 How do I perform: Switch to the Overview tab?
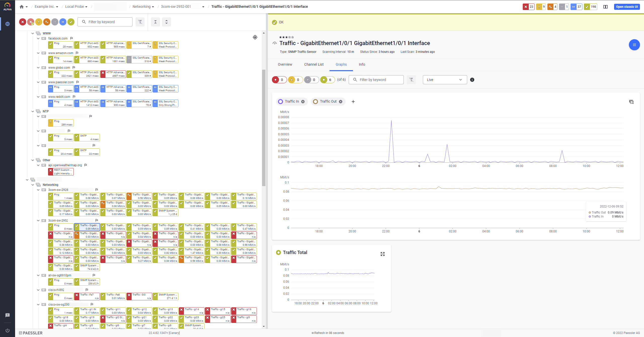(x=285, y=64)
